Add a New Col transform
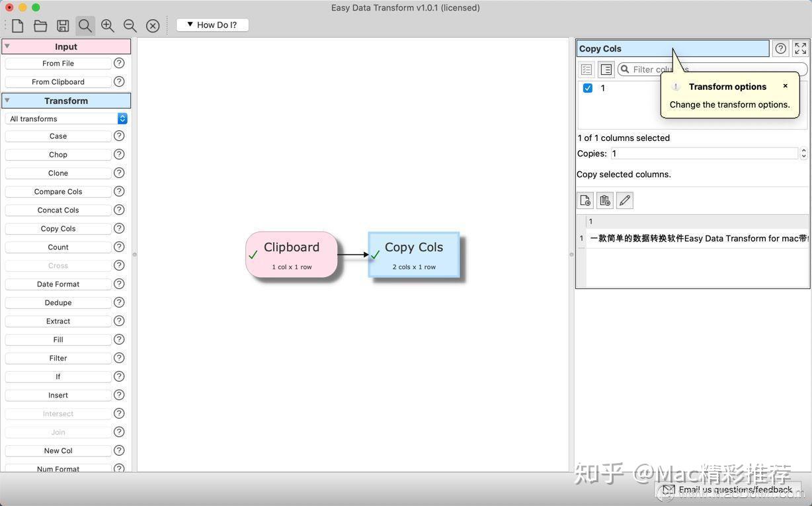The image size is (812, 506). (x=58, y=451)
